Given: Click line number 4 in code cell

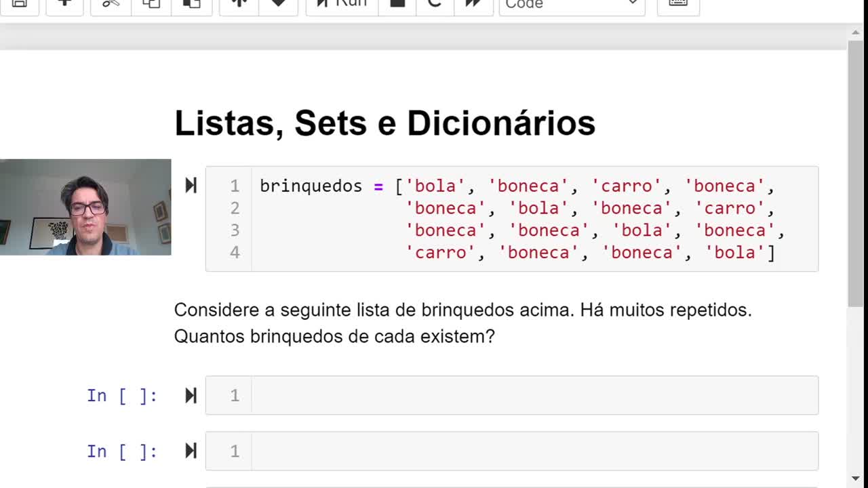Looking at the screenshot, I should pos(235,252).
